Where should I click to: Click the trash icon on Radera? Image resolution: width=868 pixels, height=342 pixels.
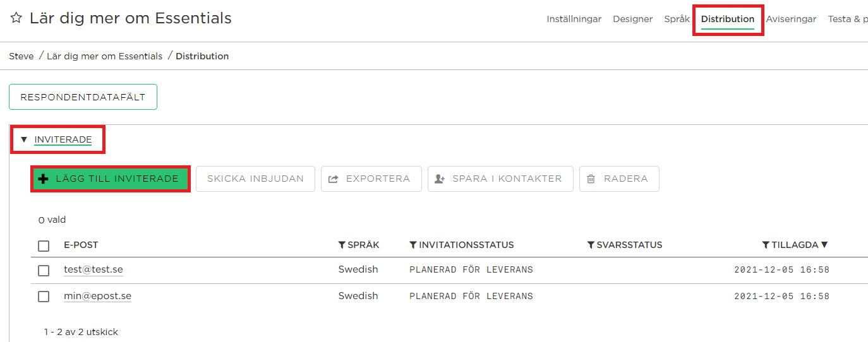click(x=591, y=179)
